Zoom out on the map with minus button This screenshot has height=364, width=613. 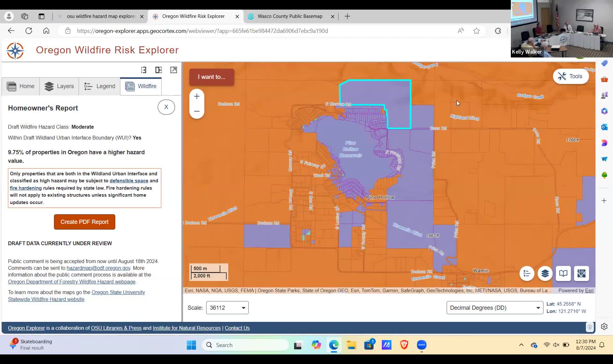(x=197, y=111)
